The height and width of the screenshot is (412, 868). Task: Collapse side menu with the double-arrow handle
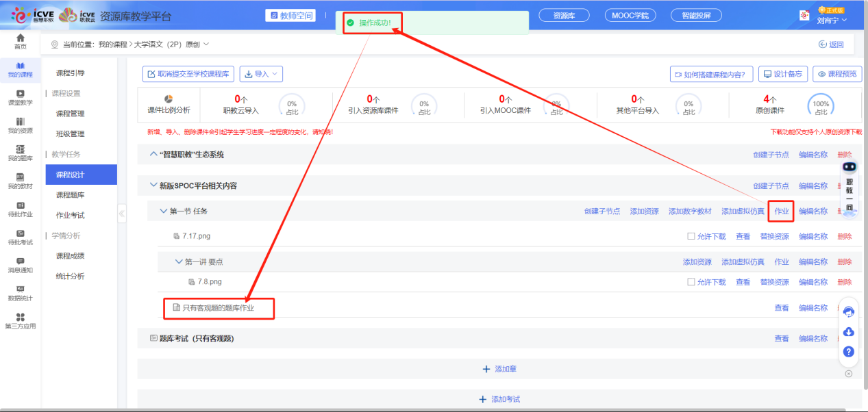click(x=122, y=214)
